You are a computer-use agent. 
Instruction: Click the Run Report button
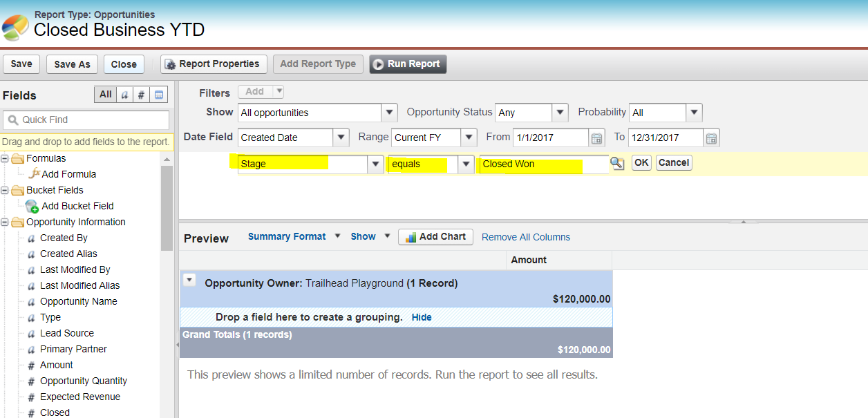pos(408,64)
